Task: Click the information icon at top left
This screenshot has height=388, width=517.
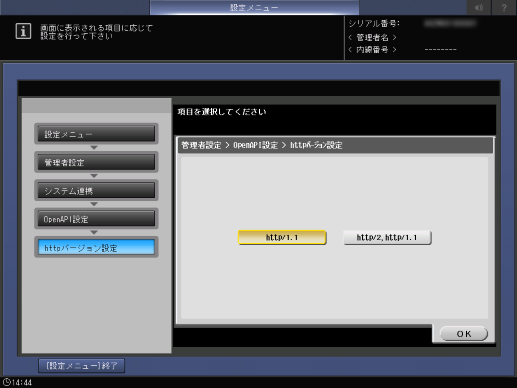Action: click(23, 31)
